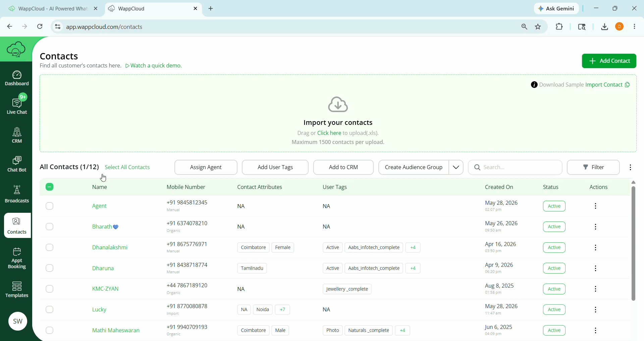The width and height of the screenshot is (644, 341).
Task: Open actions menu for Dharuna row
Action: [x=595, y=269]
